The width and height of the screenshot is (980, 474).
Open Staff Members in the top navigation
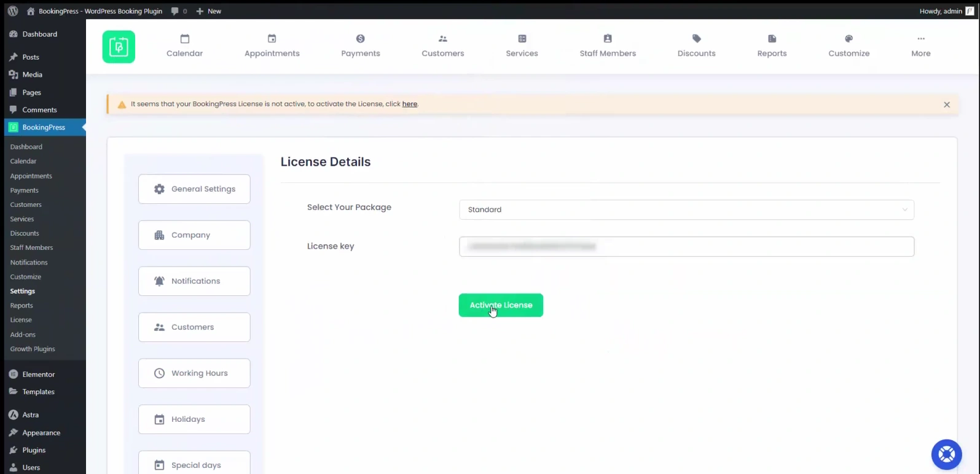(608, 46)
